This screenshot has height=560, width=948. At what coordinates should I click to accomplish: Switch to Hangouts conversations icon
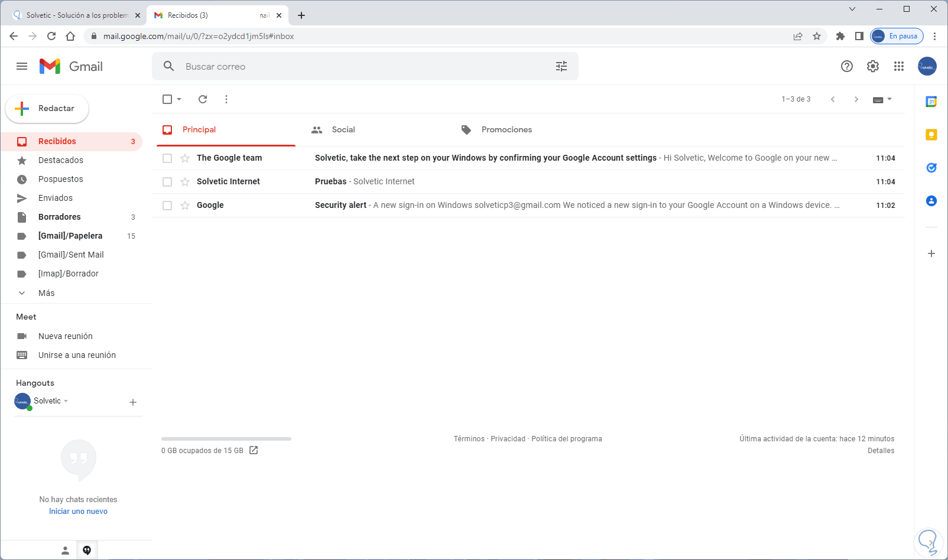click(87, 551)
